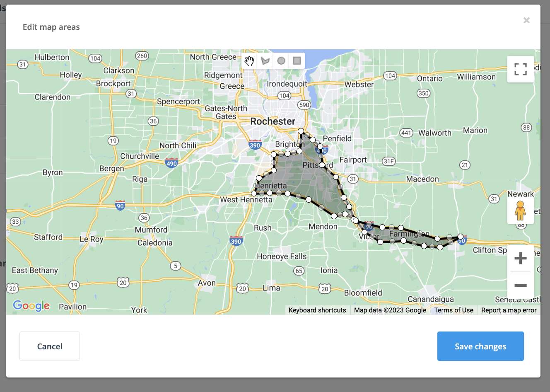Select the draw circle tool

(281, 61)
